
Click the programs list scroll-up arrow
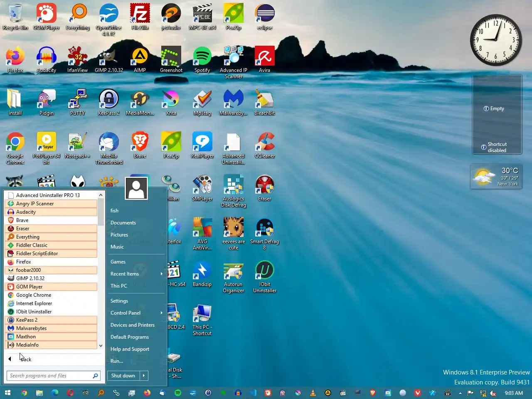101,195
